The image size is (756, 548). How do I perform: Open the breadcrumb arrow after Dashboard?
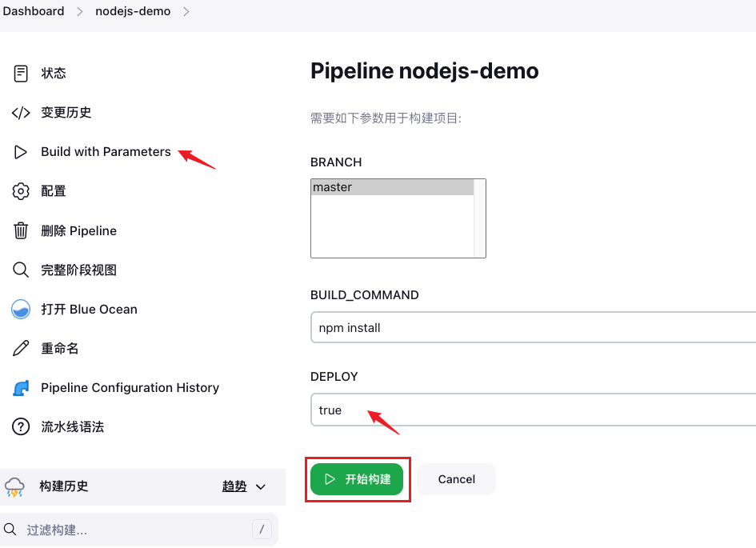pos(80,11)
